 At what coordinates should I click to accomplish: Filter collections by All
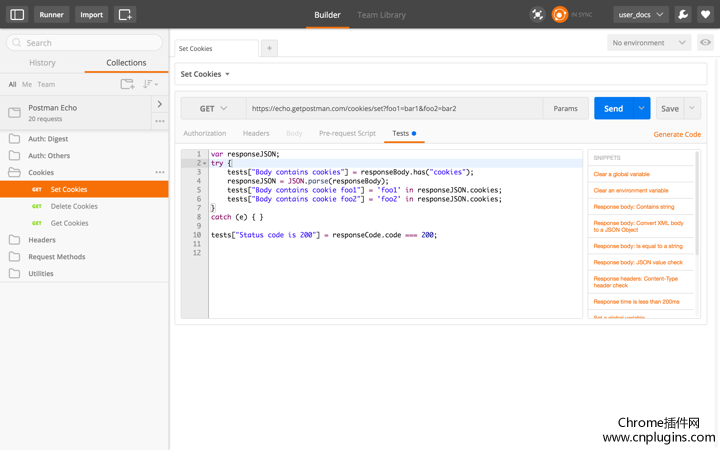click(12, 84)
